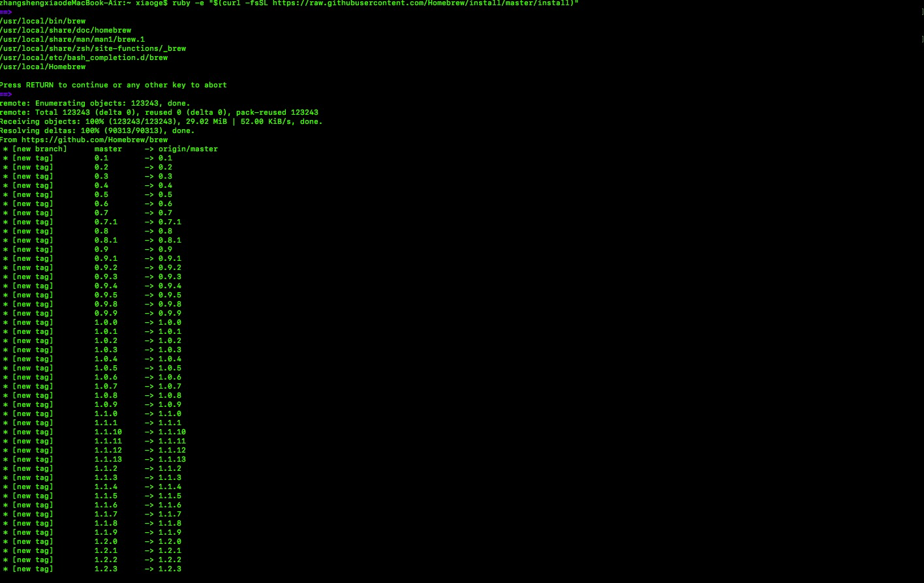Click the 'Press RETURN to continue' prompt line
Viewport: 924px width, 583px height.
[x=114, y=85]
